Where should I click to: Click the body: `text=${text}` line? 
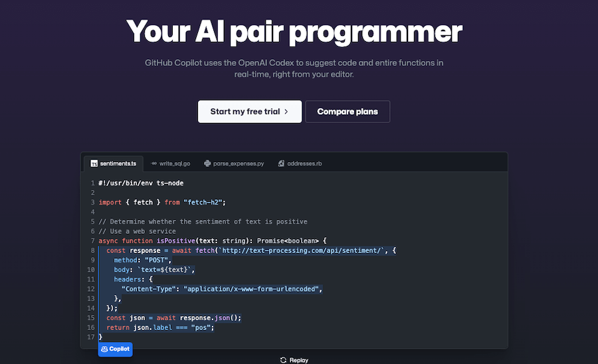(x=154, y=270)
